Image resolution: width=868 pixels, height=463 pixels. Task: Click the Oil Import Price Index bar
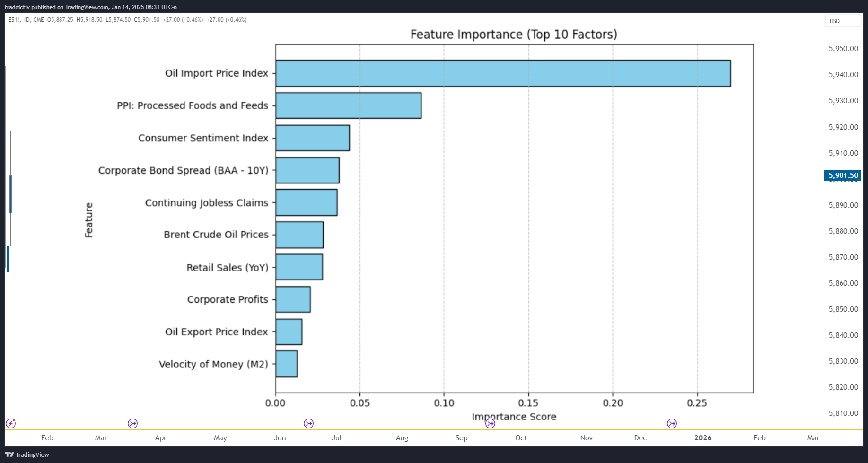pos(503,73)
